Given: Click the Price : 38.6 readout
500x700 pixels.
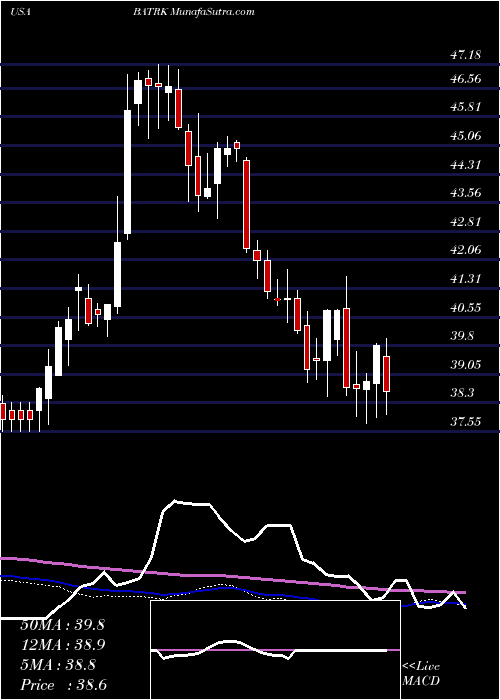Looking at the screenshot, I should coord(64,685).
